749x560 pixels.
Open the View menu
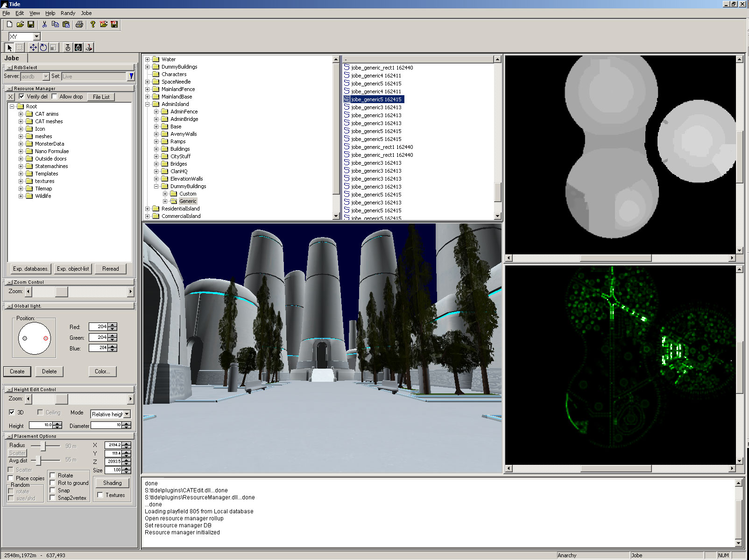click(35, 13)
